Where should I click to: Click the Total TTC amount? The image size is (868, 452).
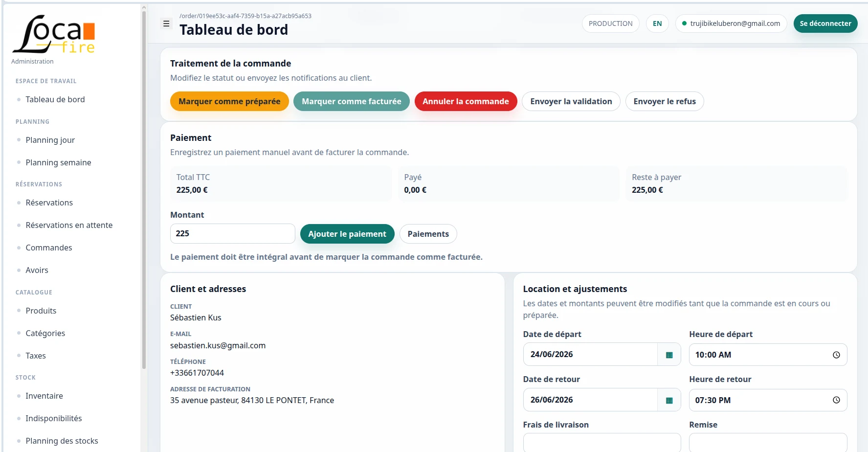coord(192,190)
